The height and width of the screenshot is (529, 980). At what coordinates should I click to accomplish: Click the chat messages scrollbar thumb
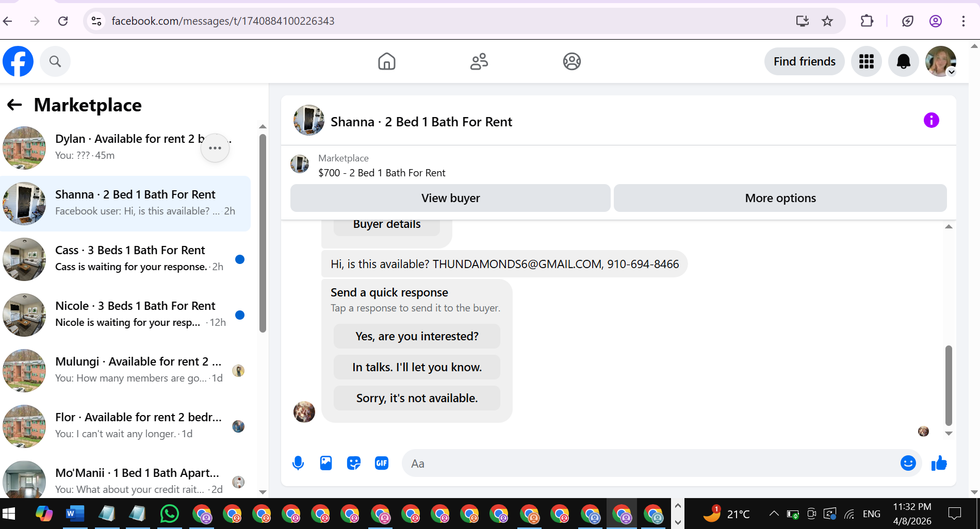click(949, 385)
